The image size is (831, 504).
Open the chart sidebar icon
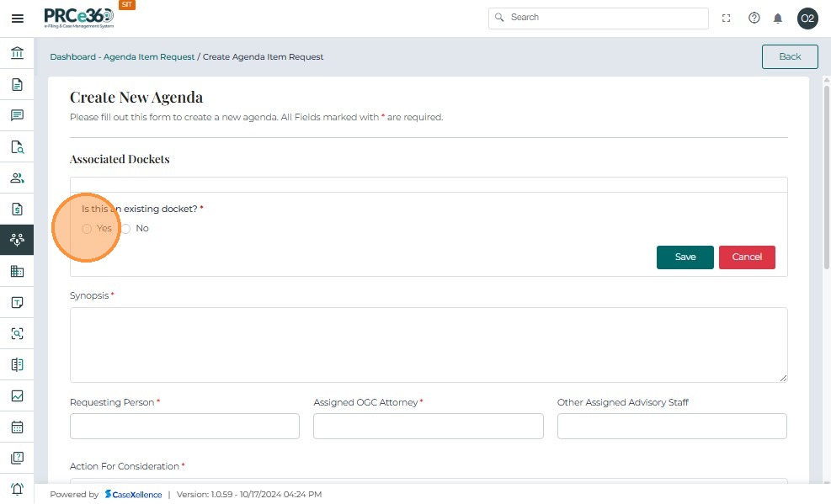coord(17,396)
